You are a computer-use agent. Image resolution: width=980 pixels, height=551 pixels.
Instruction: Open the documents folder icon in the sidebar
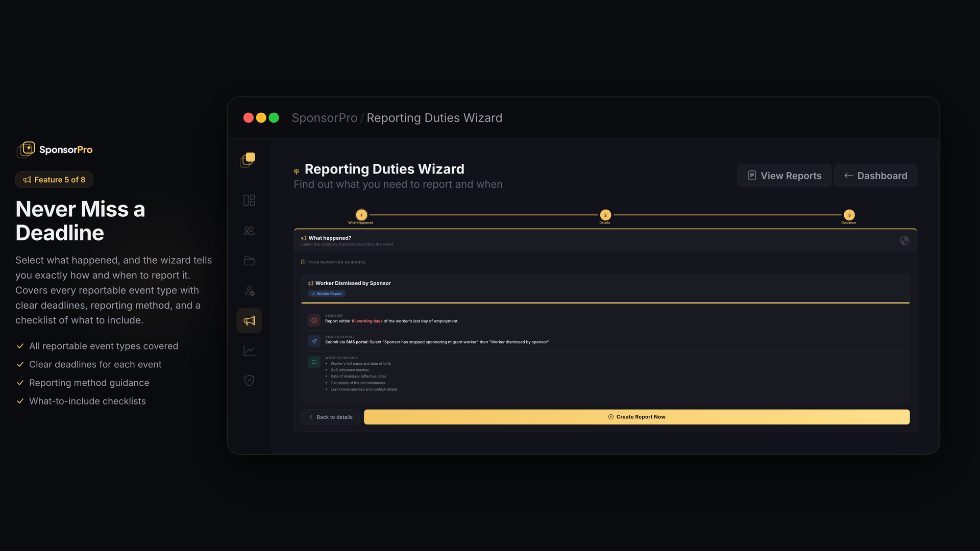[x=249, y=261]
